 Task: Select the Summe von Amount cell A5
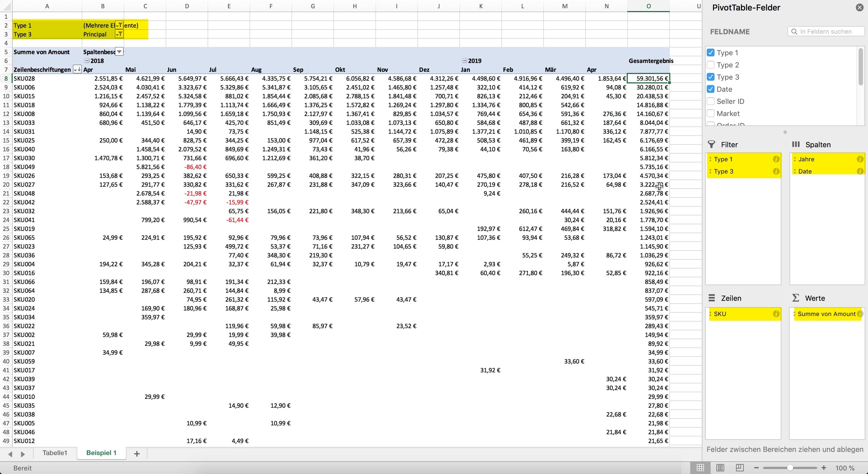point(47,52)
